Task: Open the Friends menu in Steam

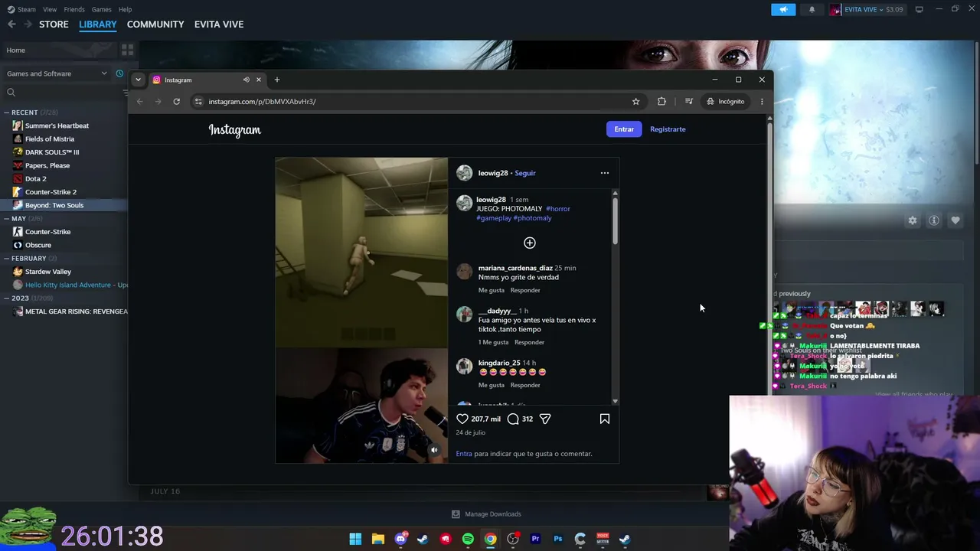Action: pos(74,9)
